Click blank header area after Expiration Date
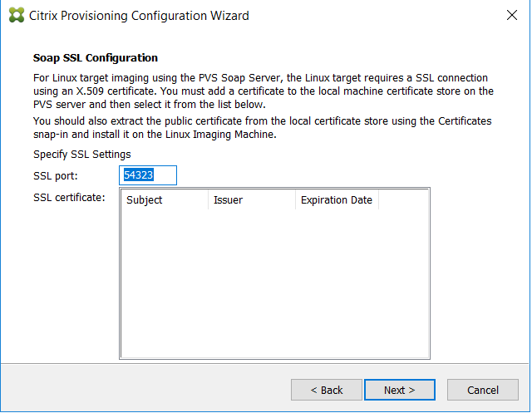This screenshot has width=532, height=413. [x=404, y=200]
